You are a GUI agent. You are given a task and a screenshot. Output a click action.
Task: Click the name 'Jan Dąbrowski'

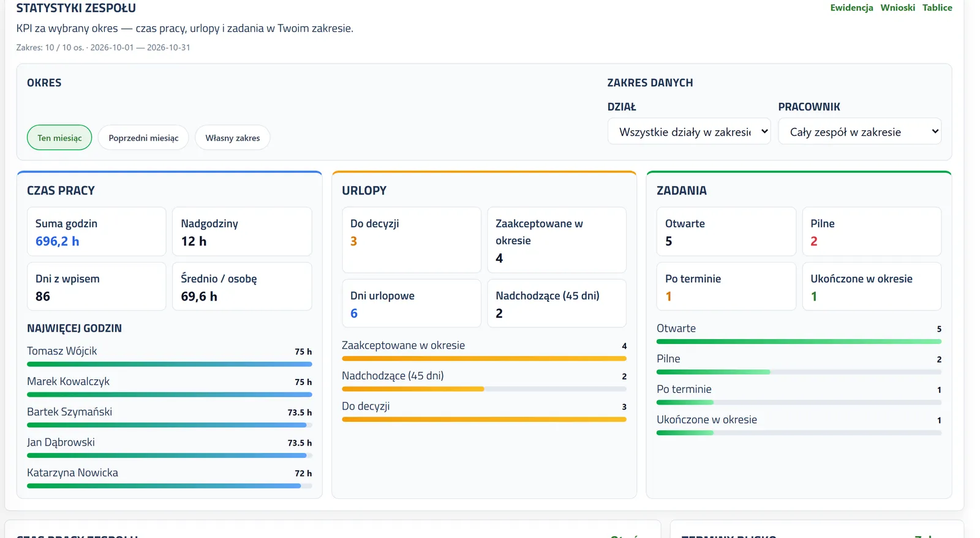pos(61,443)
